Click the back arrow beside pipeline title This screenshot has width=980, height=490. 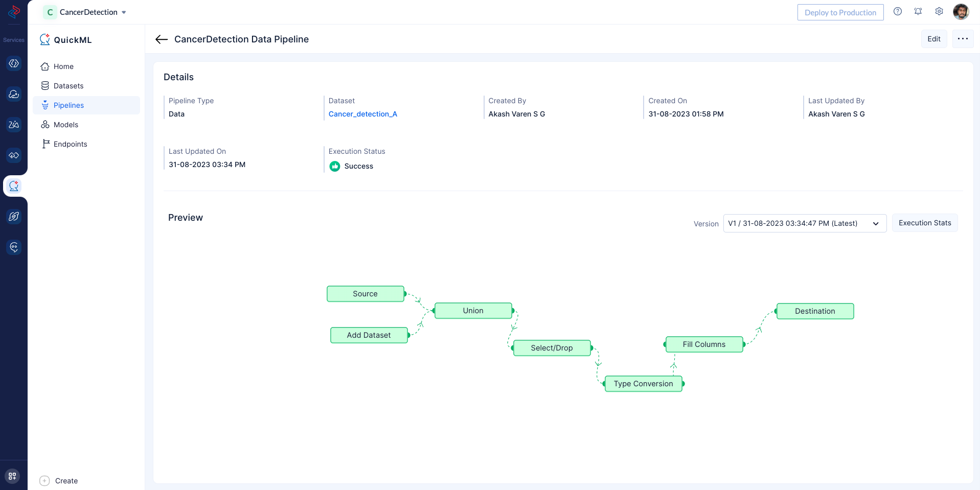(x=162, y=39)
